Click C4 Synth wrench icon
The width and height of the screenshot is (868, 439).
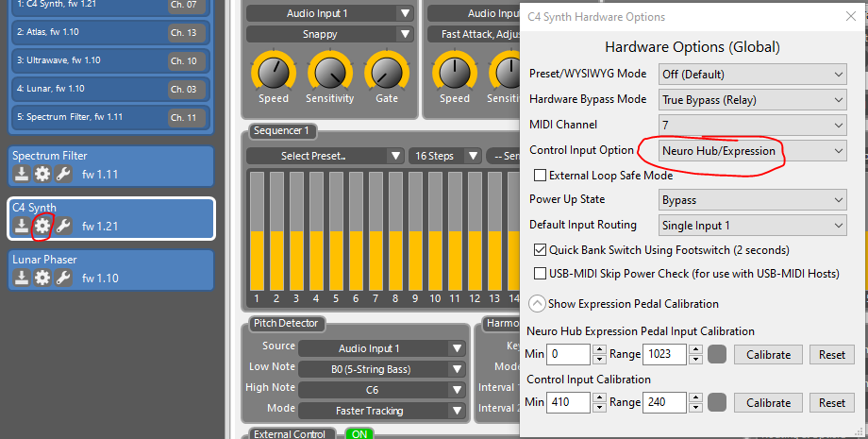point(63,226)
